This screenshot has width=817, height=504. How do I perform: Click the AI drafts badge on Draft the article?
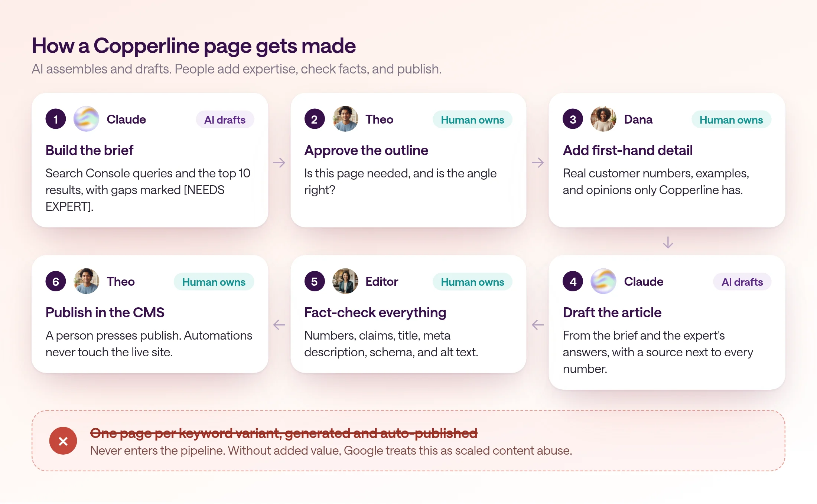tap(742, 282)
